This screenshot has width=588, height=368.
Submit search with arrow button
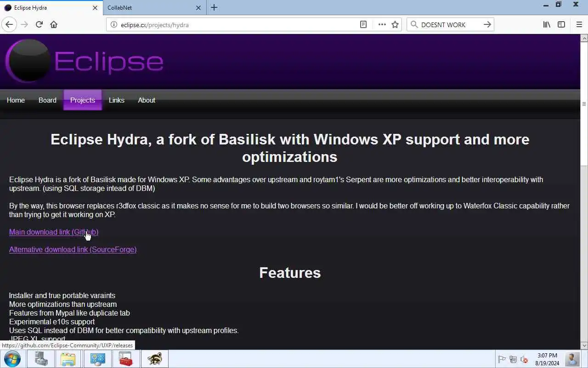point(487,25)
